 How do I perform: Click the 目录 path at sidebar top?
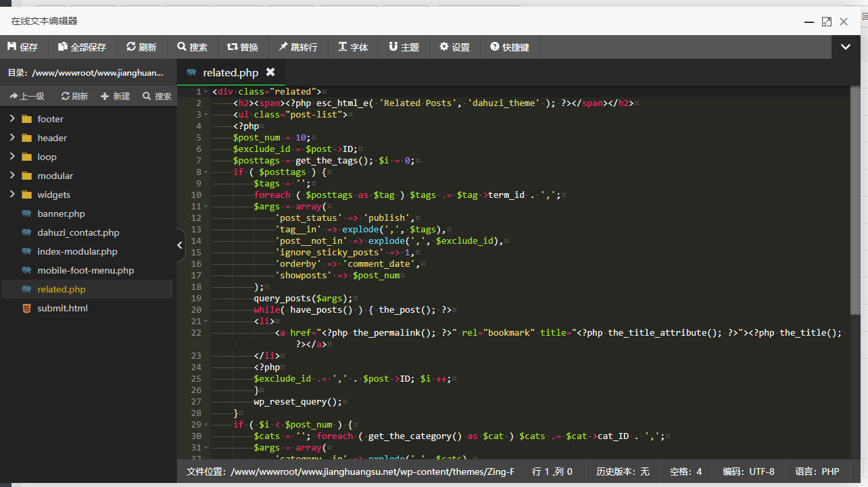pyautogui.click(x=86, y=72)
